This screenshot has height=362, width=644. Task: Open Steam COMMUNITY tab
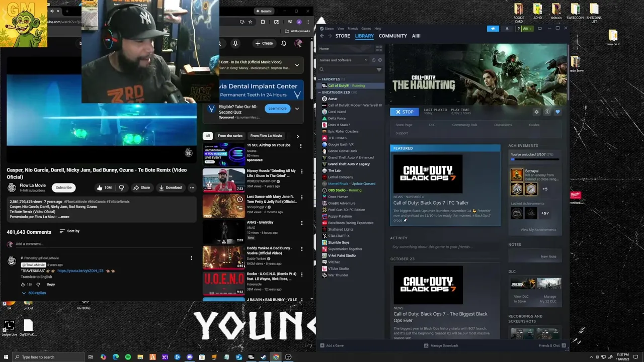393,36
